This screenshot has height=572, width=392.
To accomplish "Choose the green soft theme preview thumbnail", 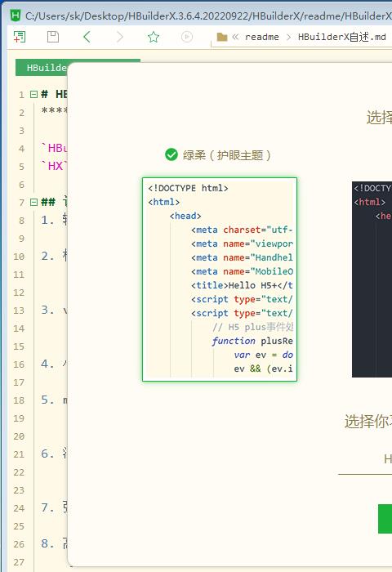I will pos(220,279).
